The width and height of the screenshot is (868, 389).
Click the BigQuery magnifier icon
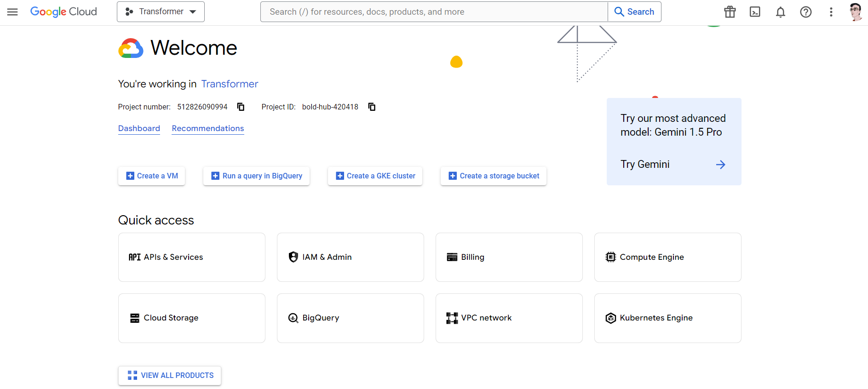[x=293, y=318]
